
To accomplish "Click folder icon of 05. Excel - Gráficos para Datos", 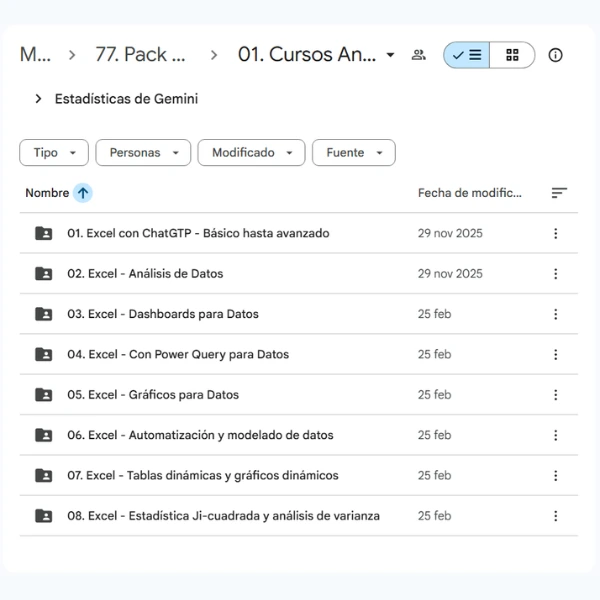I will click(44, 395).
